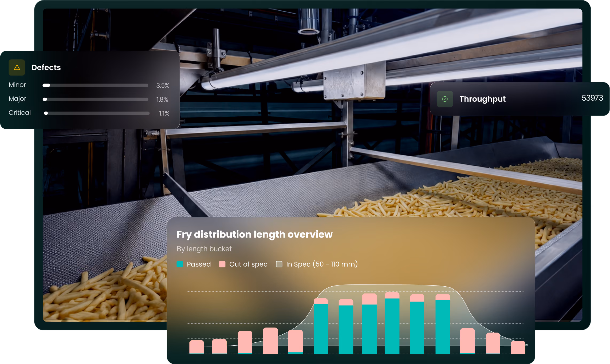Click the Passed legend label
610x364 pixels.
pyautogui.click(x=199, y=264)
